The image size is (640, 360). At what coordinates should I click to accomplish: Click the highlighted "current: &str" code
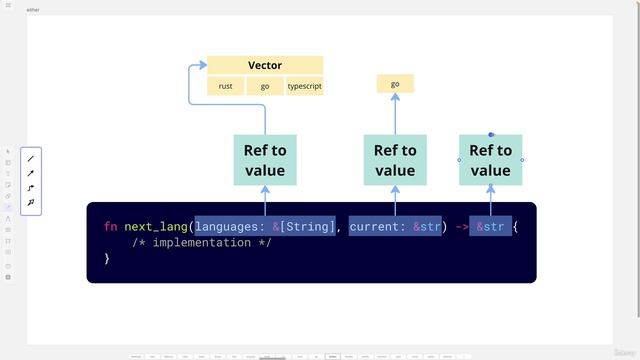point(395,226)
